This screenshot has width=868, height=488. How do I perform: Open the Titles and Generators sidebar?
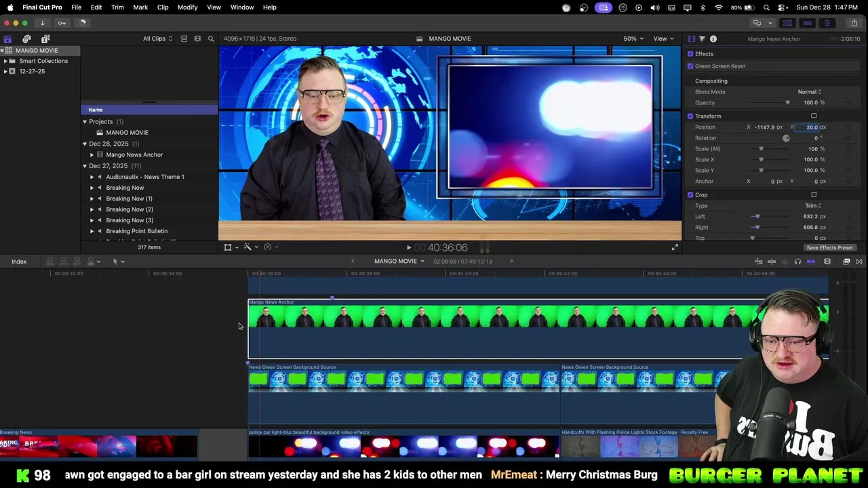point(45,39)
